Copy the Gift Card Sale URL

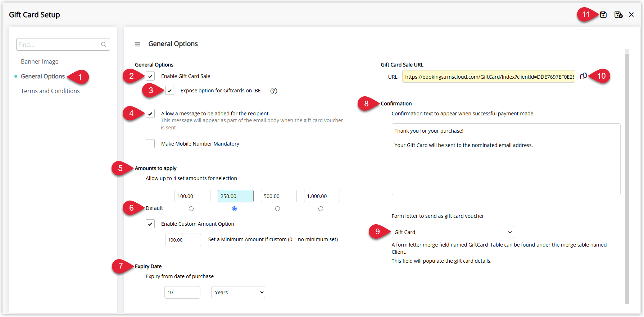pos(584,76)
